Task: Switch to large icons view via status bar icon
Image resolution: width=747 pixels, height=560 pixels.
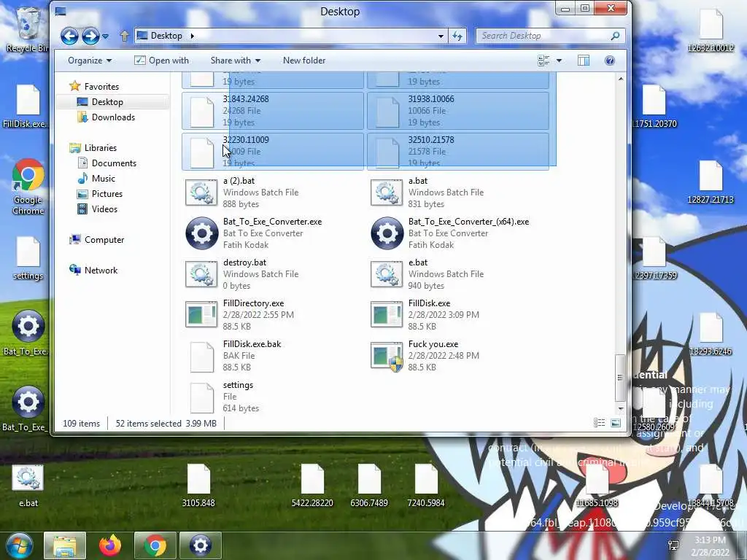Action: click(x=616, y=423)
